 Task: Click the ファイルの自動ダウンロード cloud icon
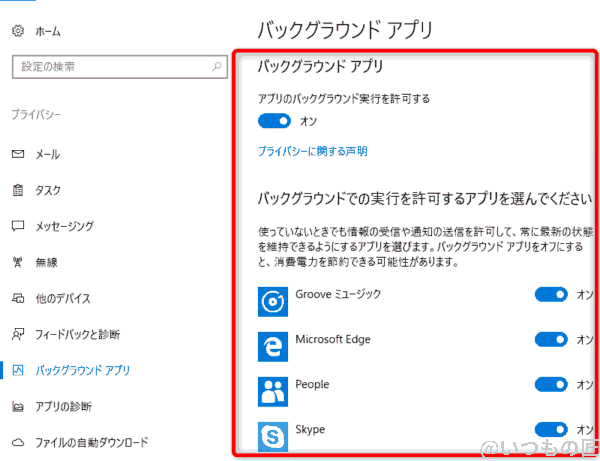pyautogui.click(x=18, y=443)
